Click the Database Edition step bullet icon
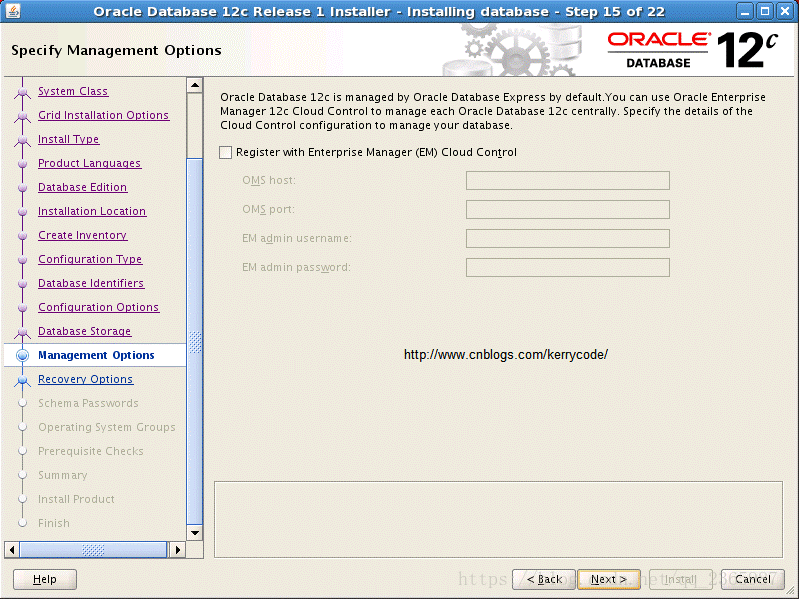Screen dimensions: 799x599 pos(22,187)
